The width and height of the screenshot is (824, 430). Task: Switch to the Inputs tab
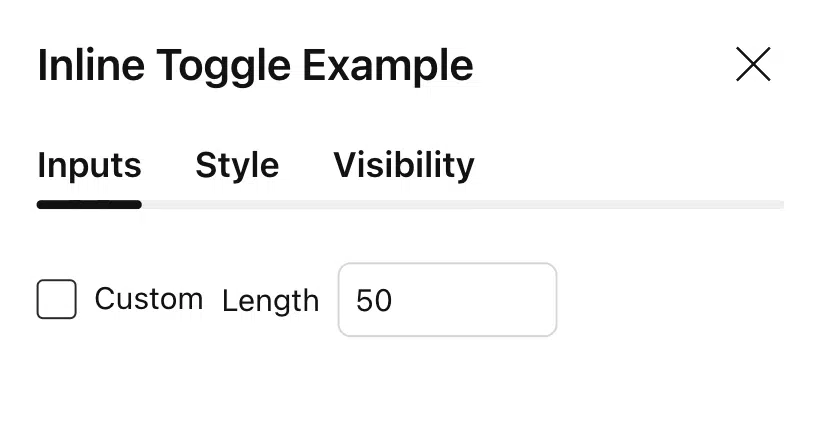click(89, 165)
